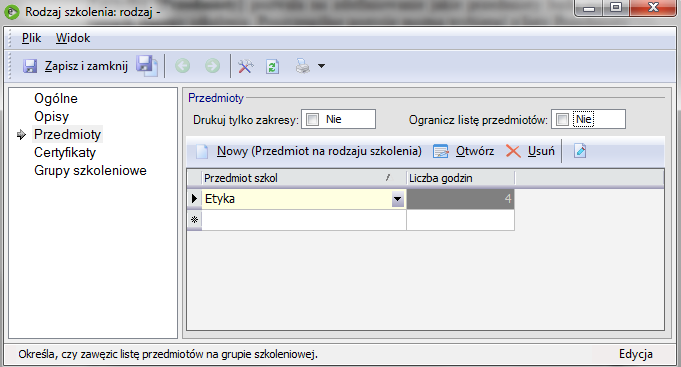Open the Widok menu

tap(73, 38)
